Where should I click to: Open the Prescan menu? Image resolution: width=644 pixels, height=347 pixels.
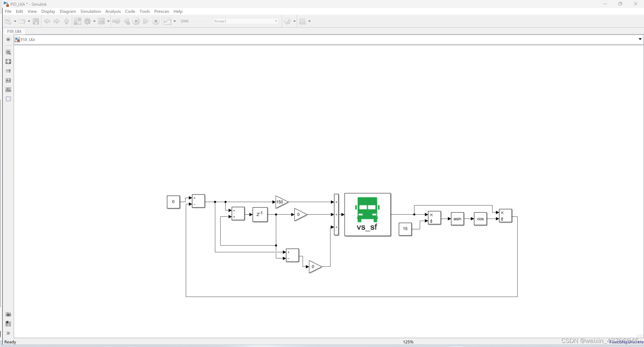pos(162,11)
